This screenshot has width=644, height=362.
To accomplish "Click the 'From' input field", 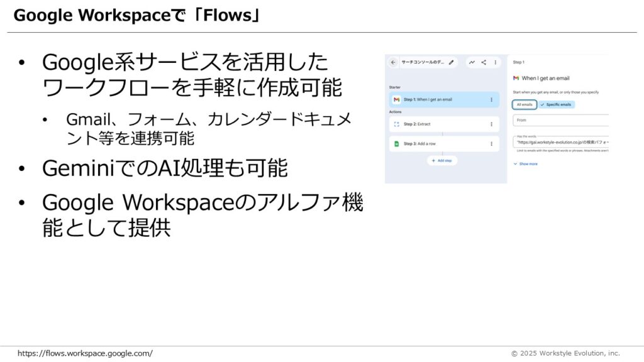I will tap(560, 120).
